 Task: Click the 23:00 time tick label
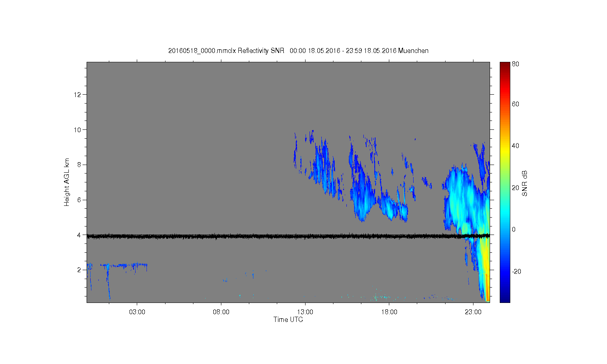pos(473,312)
